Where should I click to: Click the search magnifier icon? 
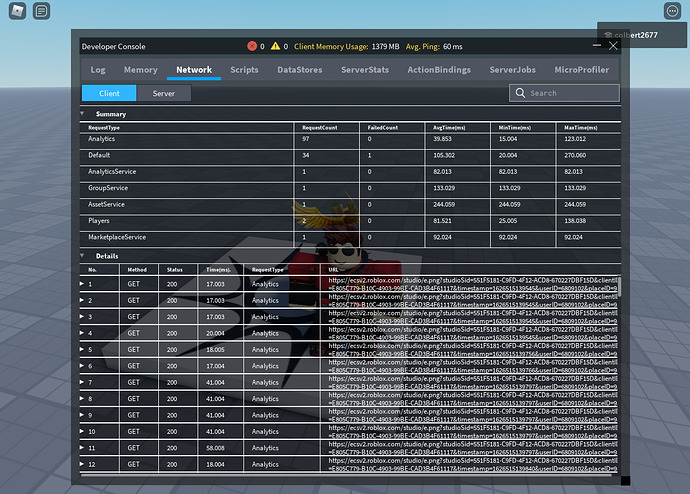520,93
